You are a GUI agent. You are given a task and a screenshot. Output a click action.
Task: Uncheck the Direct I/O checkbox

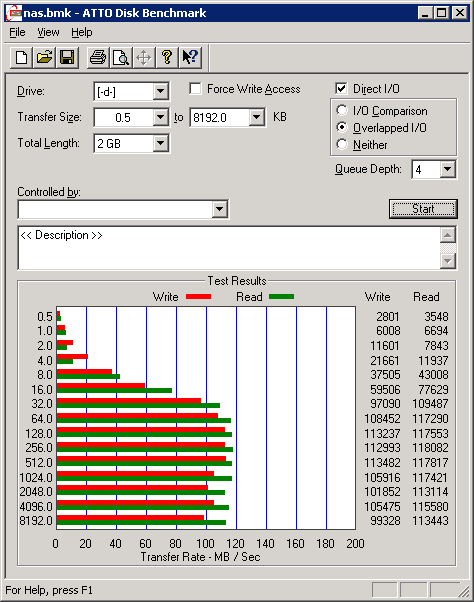point(341,89)
